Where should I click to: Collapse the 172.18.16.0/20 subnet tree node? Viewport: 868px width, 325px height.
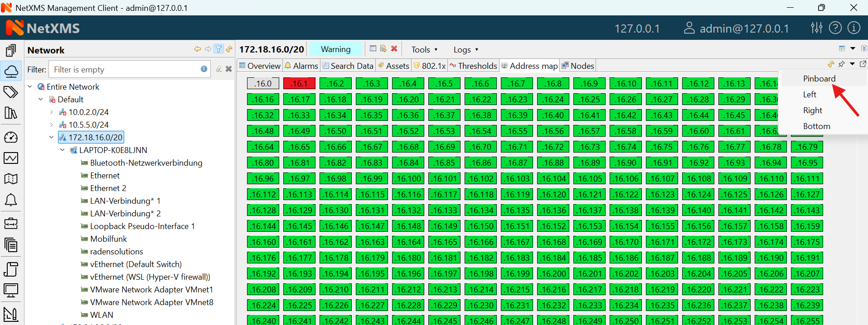52,137
